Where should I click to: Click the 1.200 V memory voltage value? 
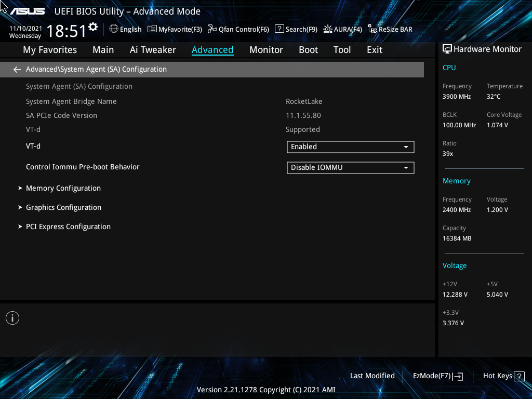coord(497,210)
